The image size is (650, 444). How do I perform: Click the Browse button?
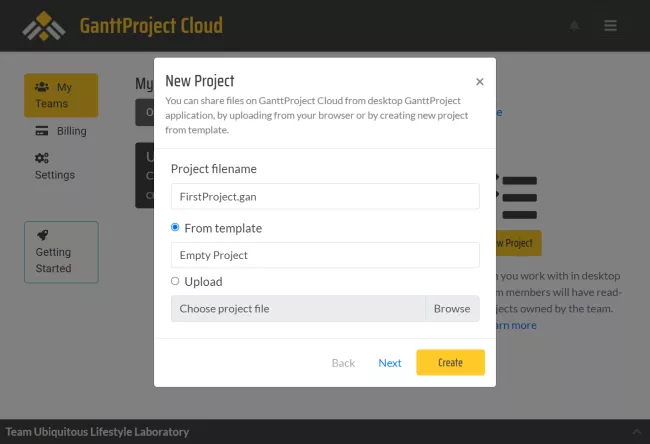[452, 308]
